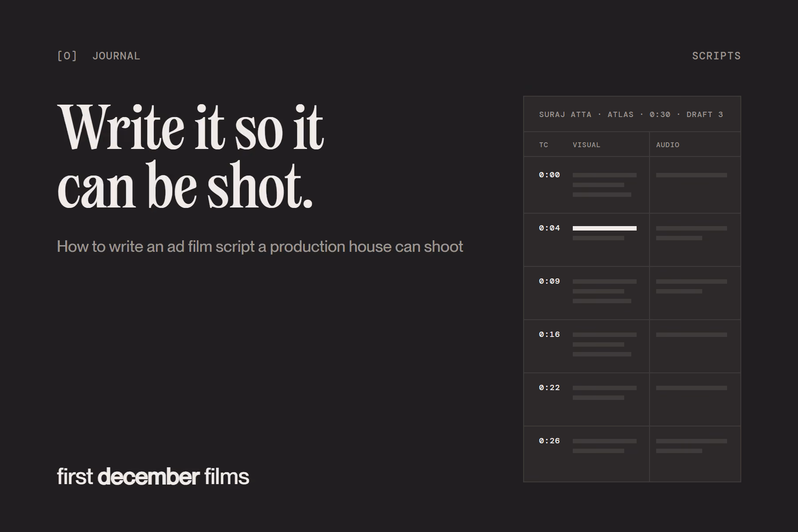798x532 pixels.
Task: Click the AUDIO column header
Action: click(668, 145)
